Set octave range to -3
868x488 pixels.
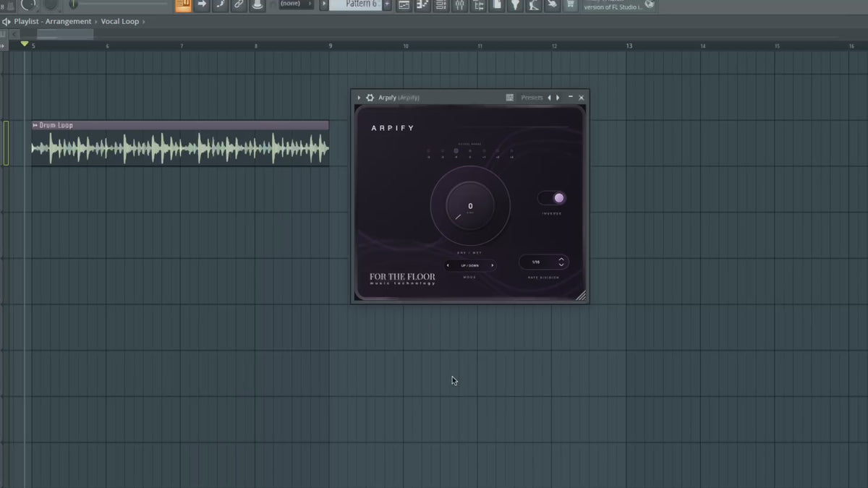click(x=428, y=151)
